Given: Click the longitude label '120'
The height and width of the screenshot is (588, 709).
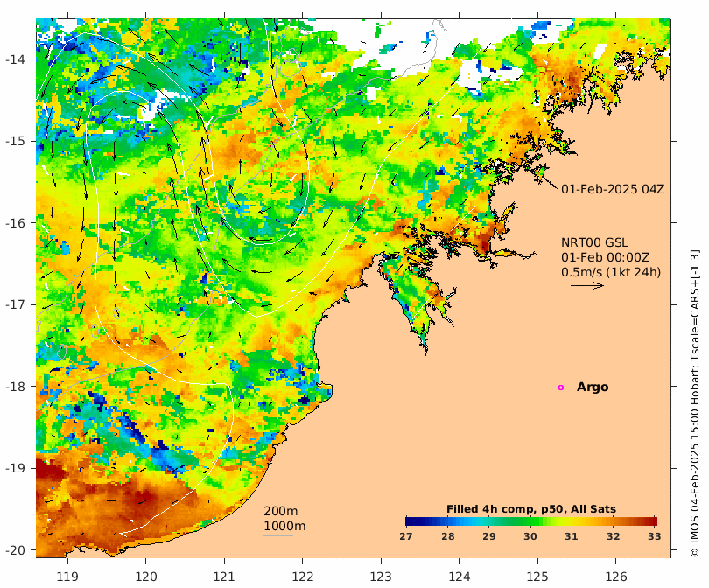Looking at the screenshot, I should (x=146, y=577).
